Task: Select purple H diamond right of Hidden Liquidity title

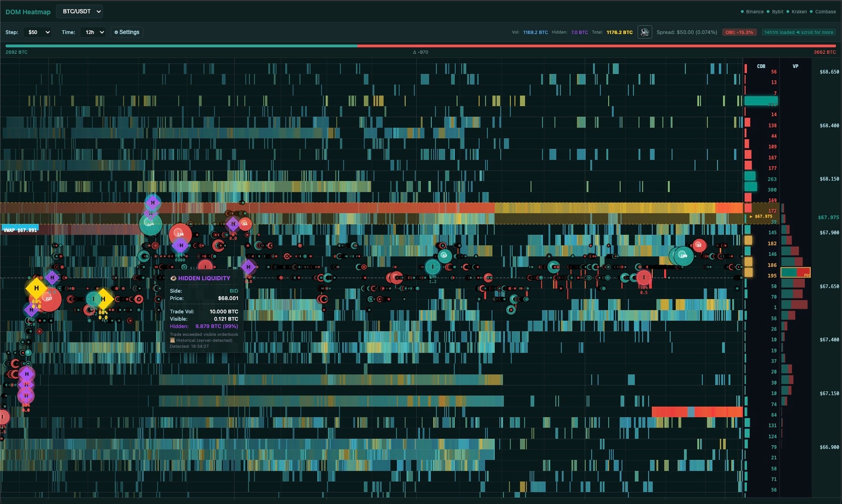Action: (x=249, y=266)
